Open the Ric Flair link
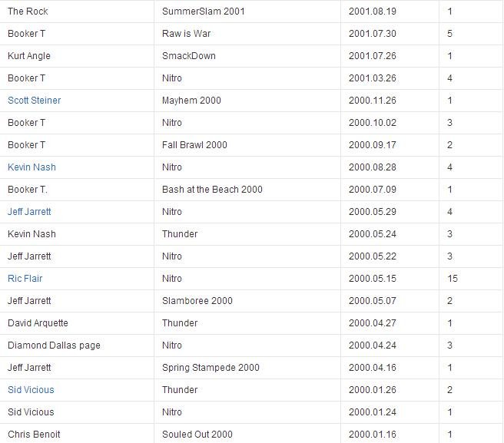Image resolution: width=504 pixels, height=443 pixels. pyautogui.click(x=25, y=279)
